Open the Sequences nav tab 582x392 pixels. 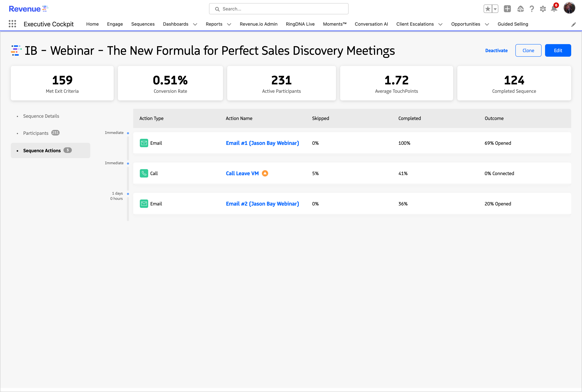[143, 24]
